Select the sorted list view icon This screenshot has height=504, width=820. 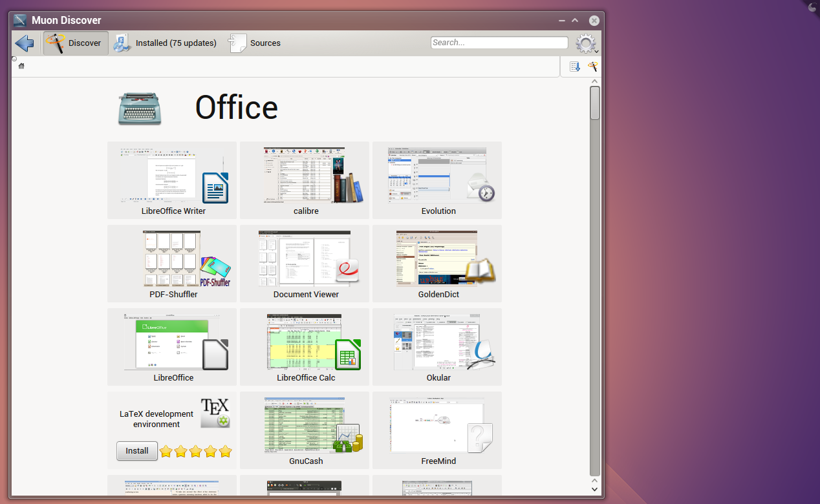coord(575,67)
